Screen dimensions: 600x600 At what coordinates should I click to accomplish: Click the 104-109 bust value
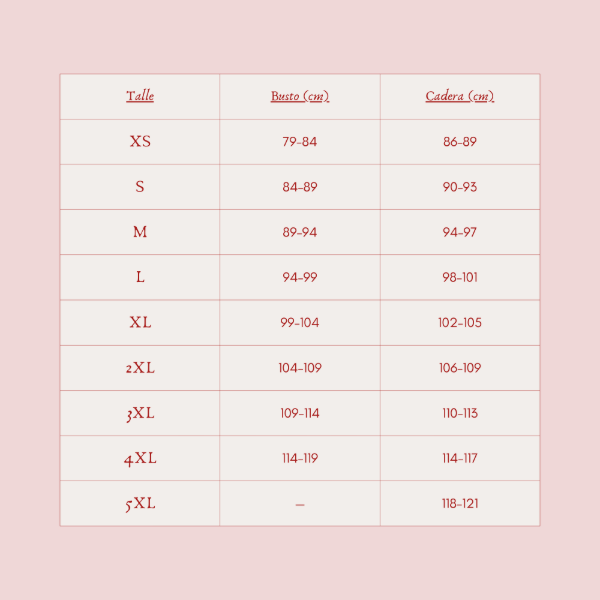(x=300, y=368)
